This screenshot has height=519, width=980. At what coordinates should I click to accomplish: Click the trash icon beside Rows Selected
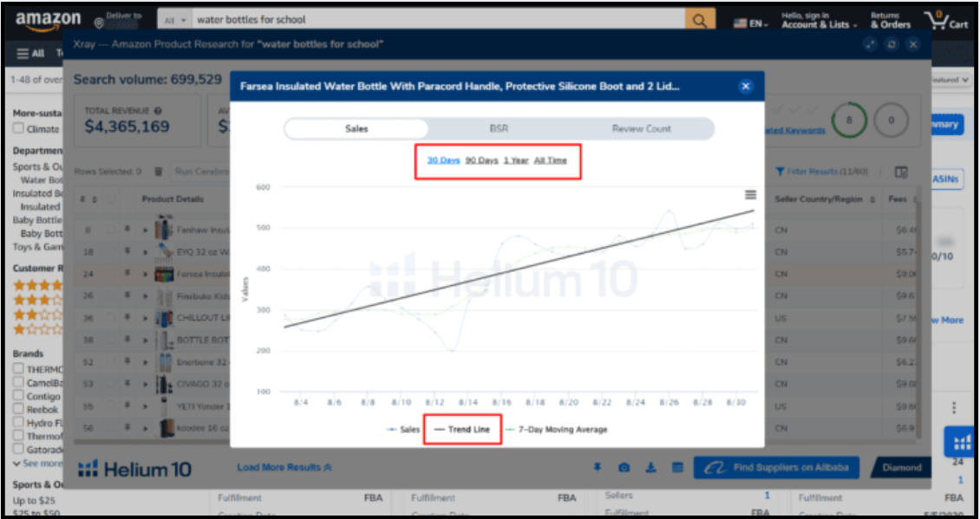[x=158, y=172]
